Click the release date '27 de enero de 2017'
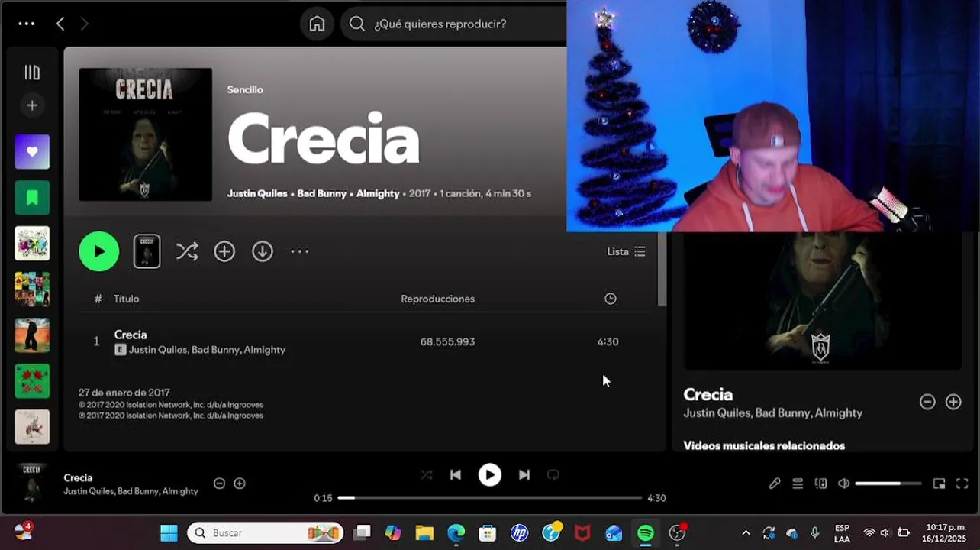Image resolution: width=980 pixels, height=550 pixels. point(124,393)
